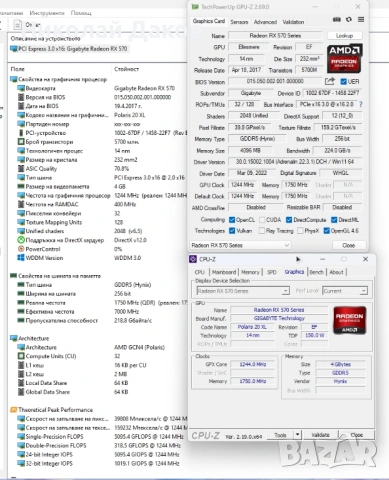
Task: Open CPU-Z About tab
Action: coord(336,272)
